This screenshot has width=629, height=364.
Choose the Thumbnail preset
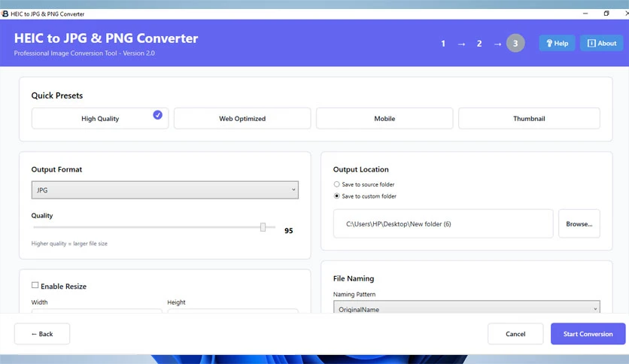click(x=529, y=118)
